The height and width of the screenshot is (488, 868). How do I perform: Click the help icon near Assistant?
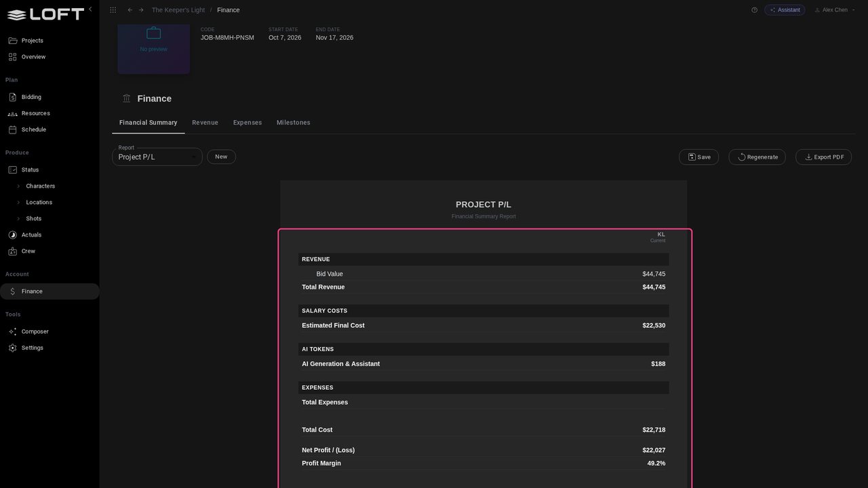(754, 10)
